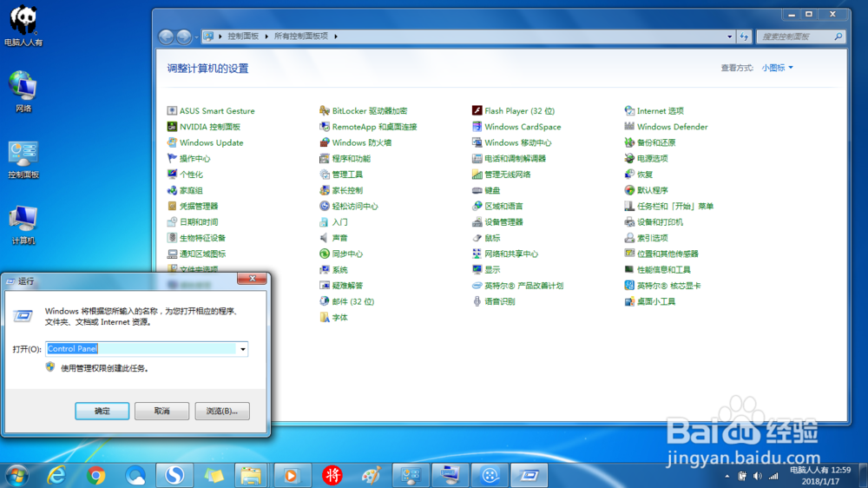Viewport: 868px width, 488px height.
Task: Select 计算机 desktop icon
Action: pyautogui.click(x=23, y=226)
